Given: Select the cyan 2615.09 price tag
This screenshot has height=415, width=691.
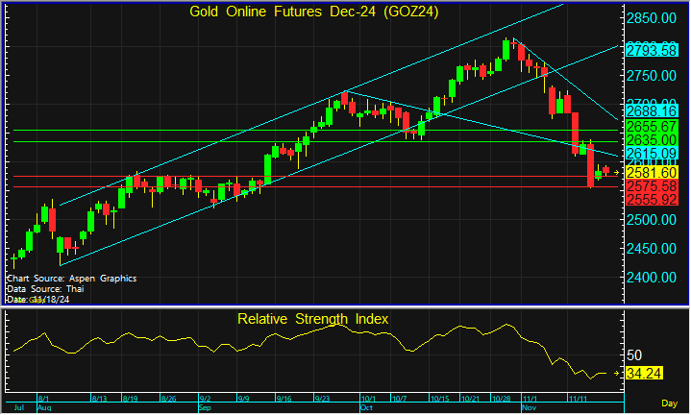Looking at the screenshot, I should [654, 152].
